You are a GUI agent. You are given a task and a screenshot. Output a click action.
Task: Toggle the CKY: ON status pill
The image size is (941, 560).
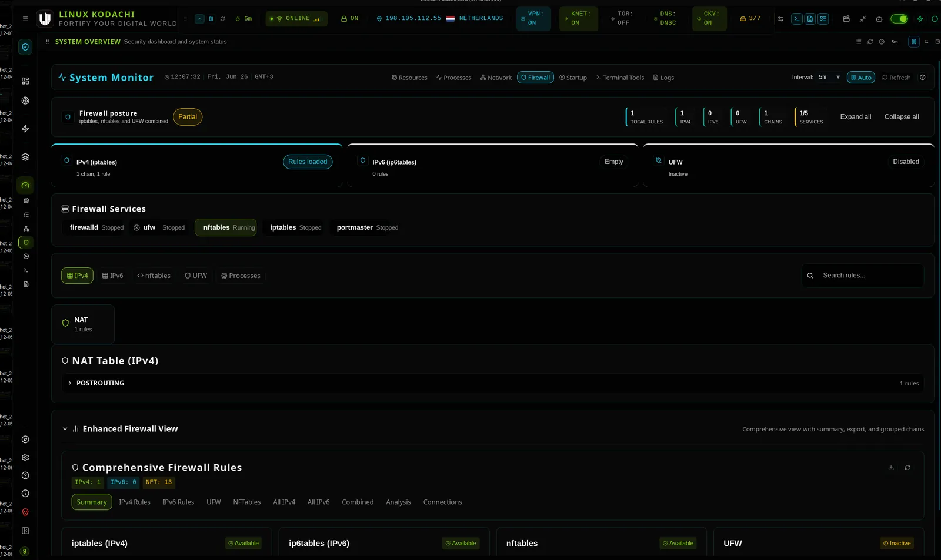[x=709, y=19]
